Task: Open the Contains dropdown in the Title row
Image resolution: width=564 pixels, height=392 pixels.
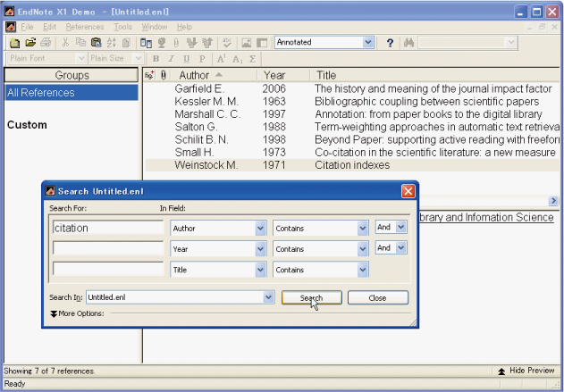Action: pos(363,270)
